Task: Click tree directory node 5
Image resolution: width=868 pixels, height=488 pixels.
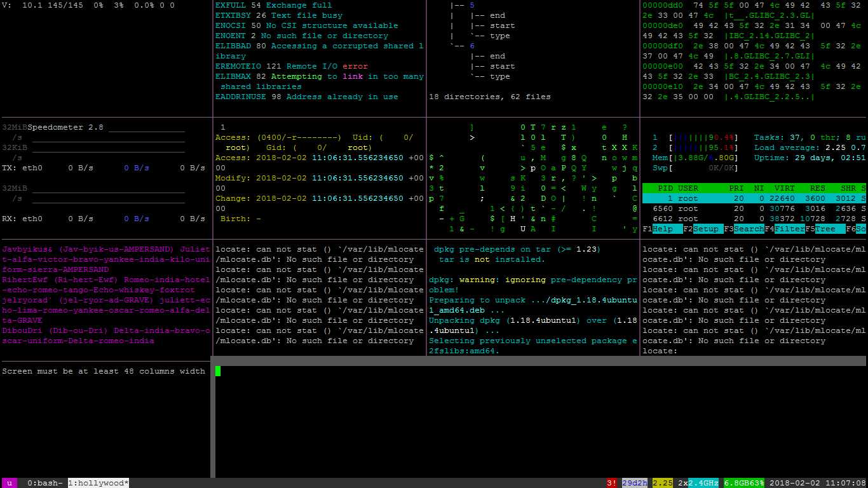Action: (x=472, y=5)
